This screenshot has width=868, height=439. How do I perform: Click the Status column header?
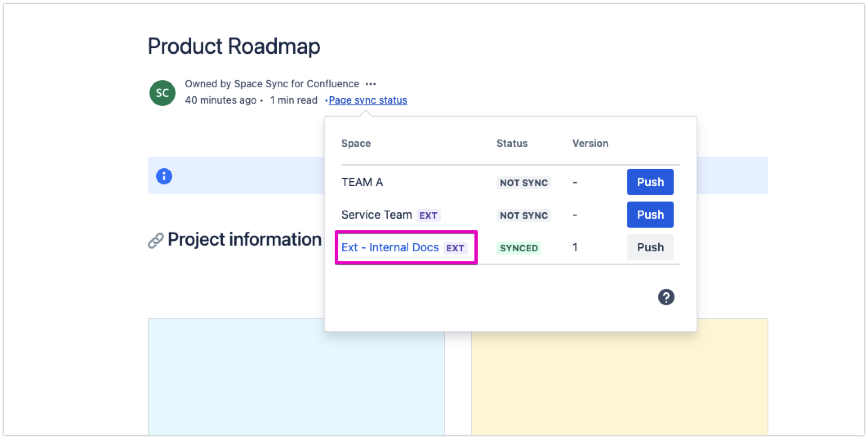pos(512,144)
